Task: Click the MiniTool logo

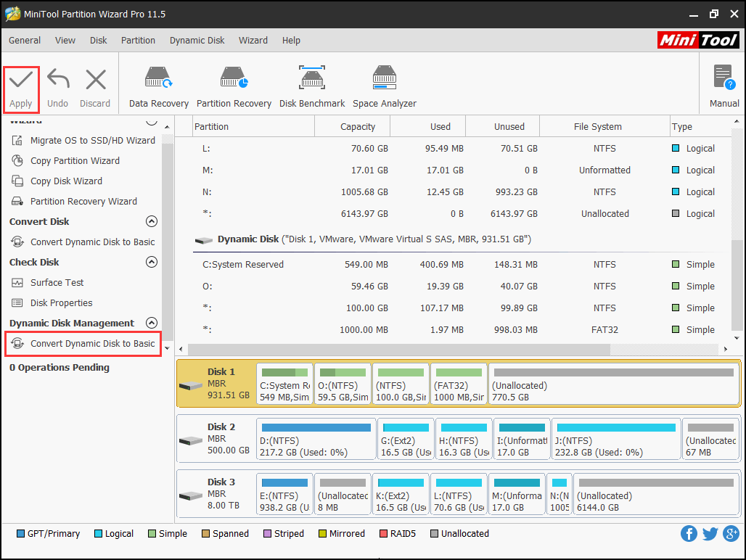Action: 698,41
